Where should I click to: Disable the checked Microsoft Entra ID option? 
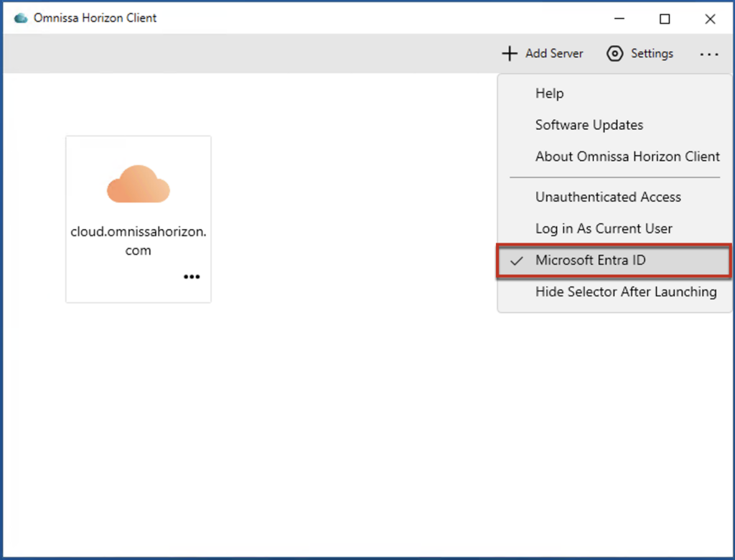click(590, 261)
